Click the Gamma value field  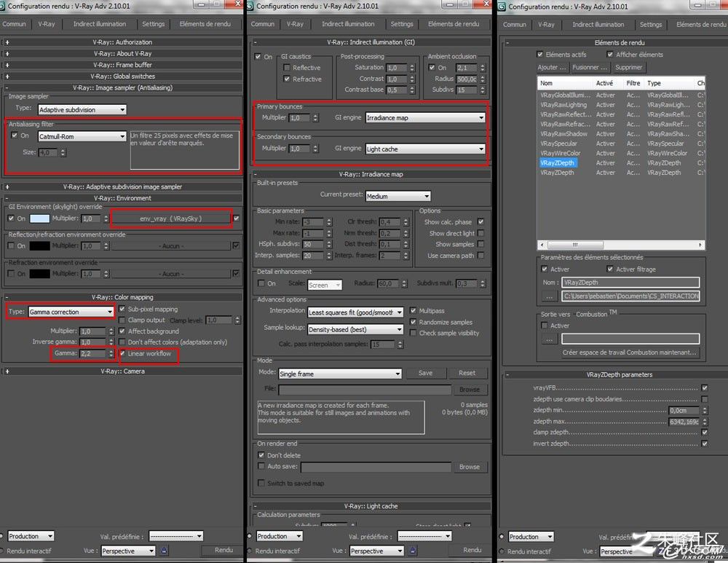[x=93, y=353]
